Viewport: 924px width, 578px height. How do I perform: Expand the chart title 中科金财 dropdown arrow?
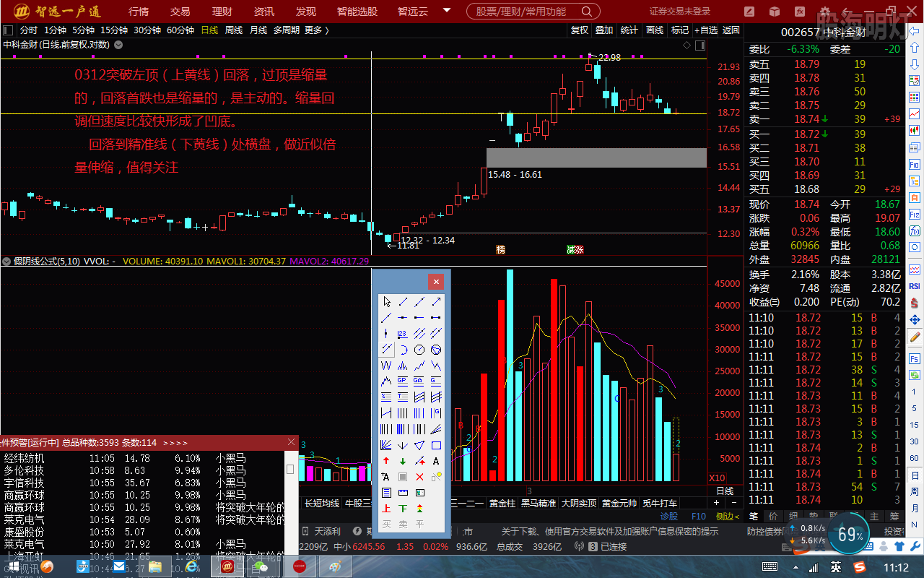118,45
